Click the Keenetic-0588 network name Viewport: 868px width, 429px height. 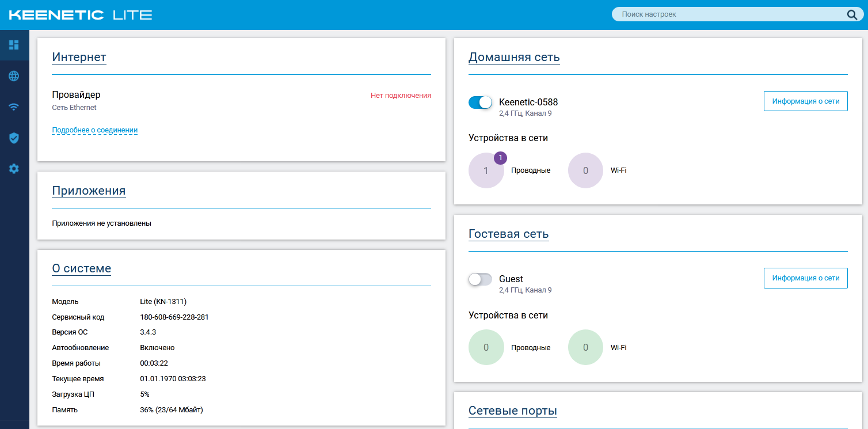[x=528, y=102]
